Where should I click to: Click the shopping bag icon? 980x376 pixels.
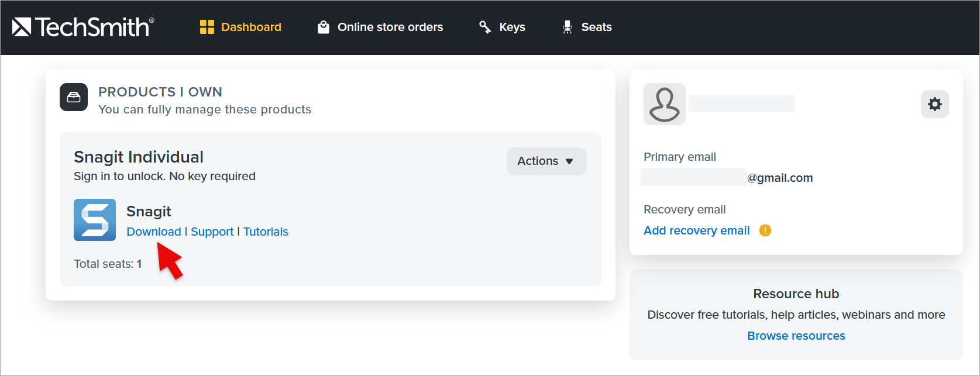click(324, 27)
